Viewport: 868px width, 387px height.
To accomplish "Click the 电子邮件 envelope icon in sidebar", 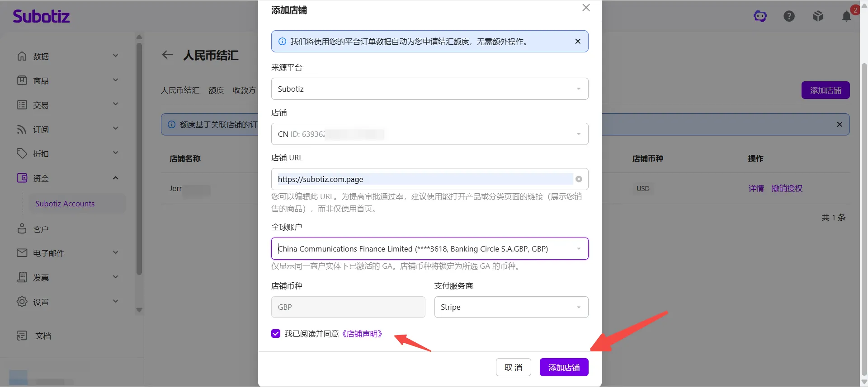I will point(22,253).
